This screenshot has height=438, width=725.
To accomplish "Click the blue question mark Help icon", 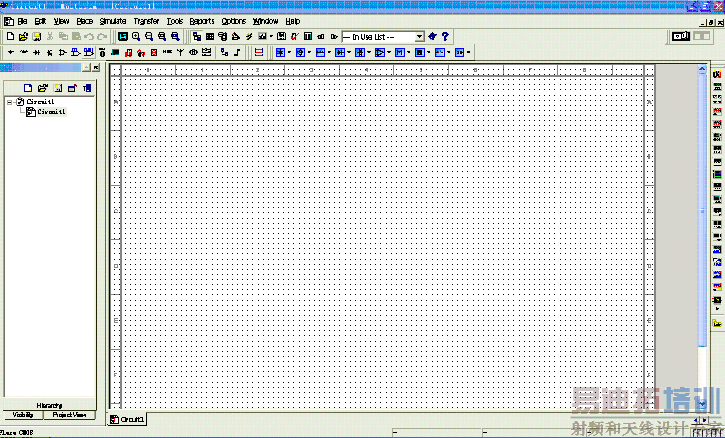I will pos(445,37).
